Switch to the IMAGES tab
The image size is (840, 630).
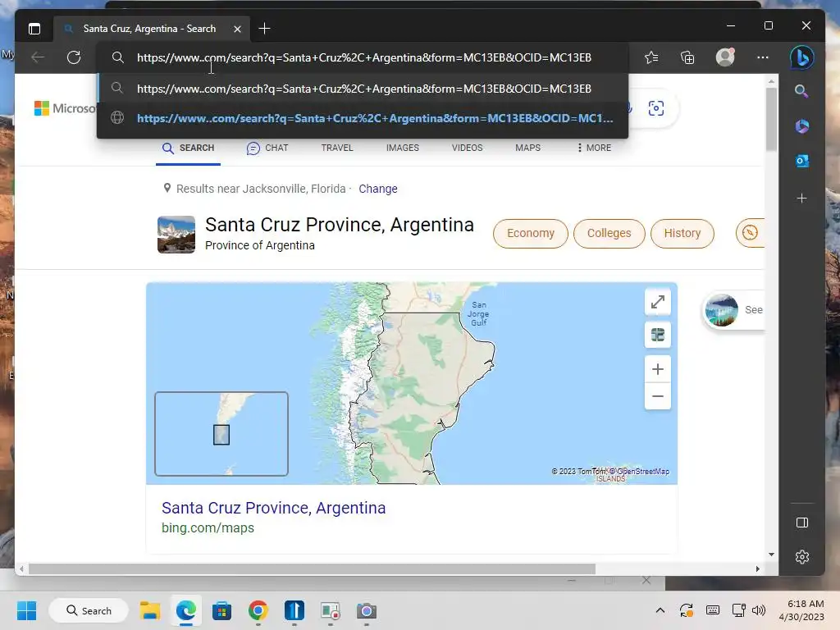402,148
